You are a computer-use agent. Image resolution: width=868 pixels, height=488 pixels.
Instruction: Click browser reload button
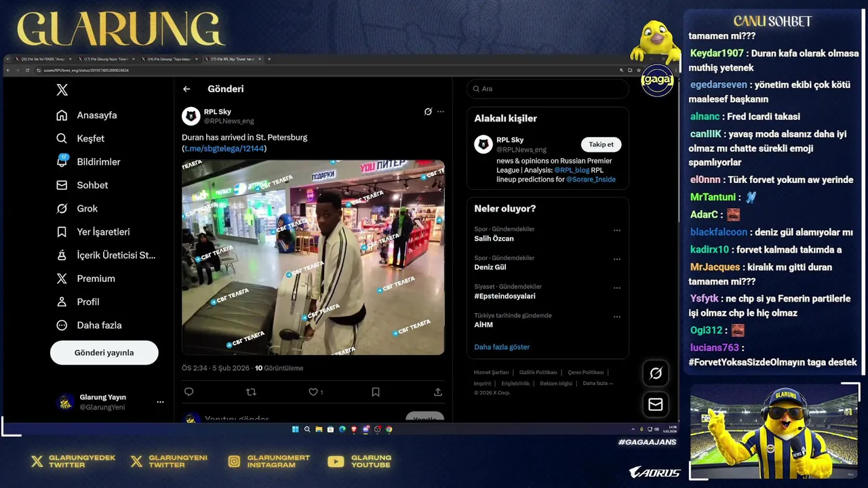27,70
